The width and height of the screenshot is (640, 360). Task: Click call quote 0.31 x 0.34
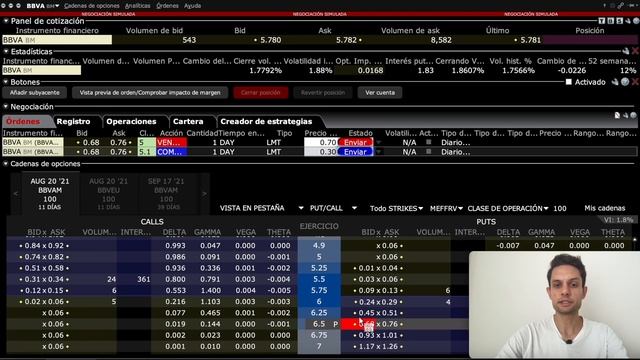coord(44,279)
